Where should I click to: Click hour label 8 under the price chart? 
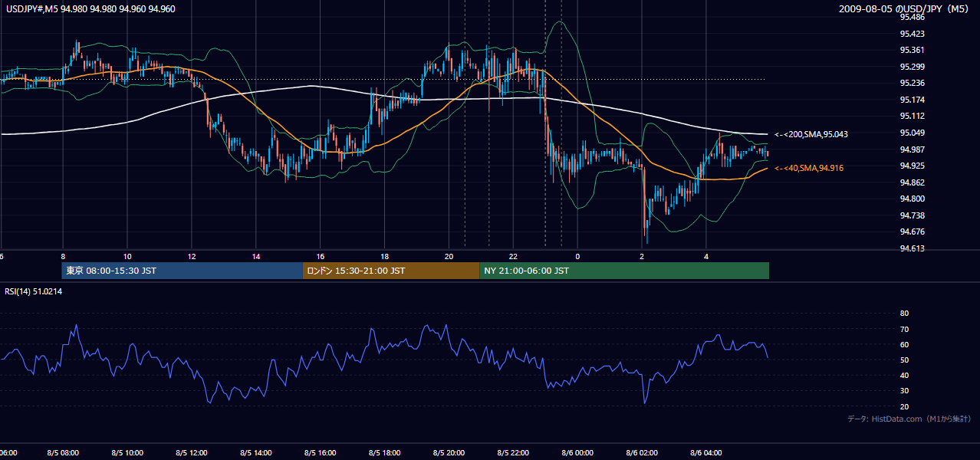[63, 257]
